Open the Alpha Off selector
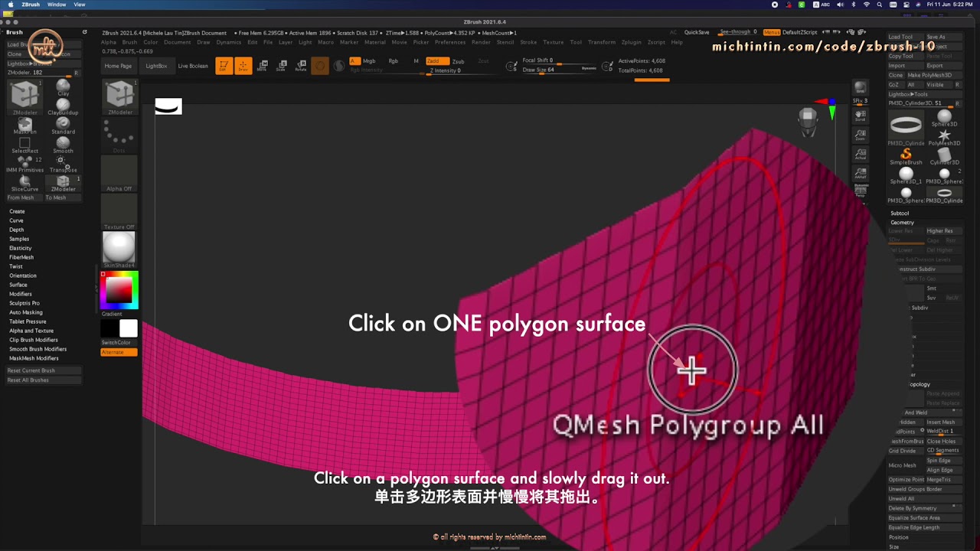980x551 pixels. click(x=119, y=174)
